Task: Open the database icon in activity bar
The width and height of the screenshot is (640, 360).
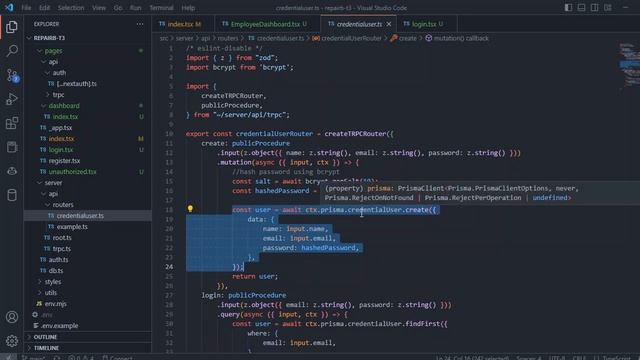Action: coord(12,195)
